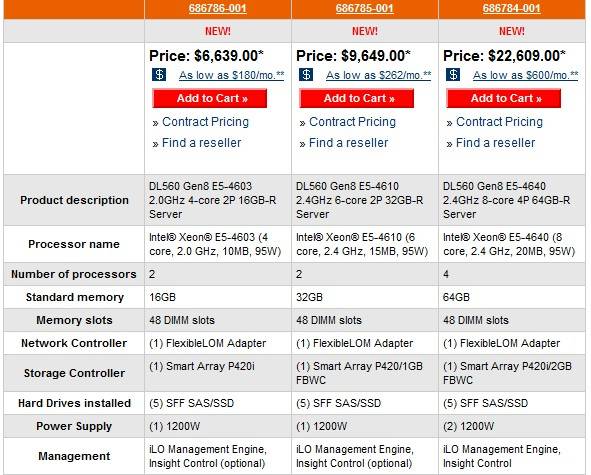Click dollar financing icon under $9,649.00 price
Image resolution: width=591 pixels, height=475 pixels.
(x=306, y=75)
